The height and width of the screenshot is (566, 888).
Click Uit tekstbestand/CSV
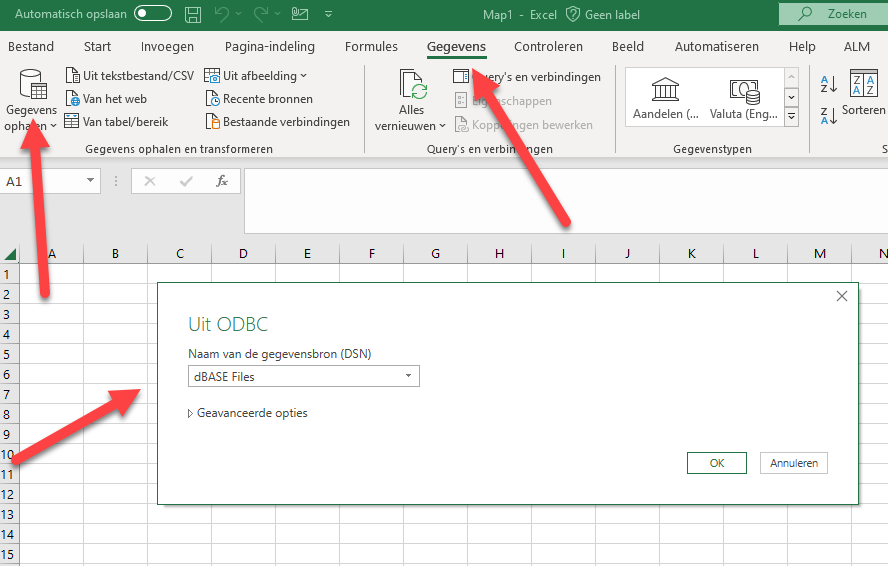click(x=130, y=75)
